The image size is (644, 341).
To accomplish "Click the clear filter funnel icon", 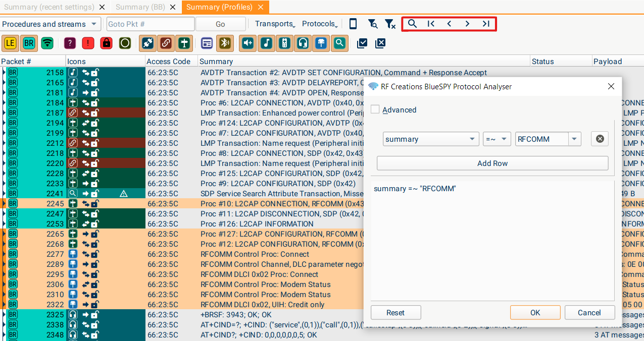I will (x=389, y=24).
